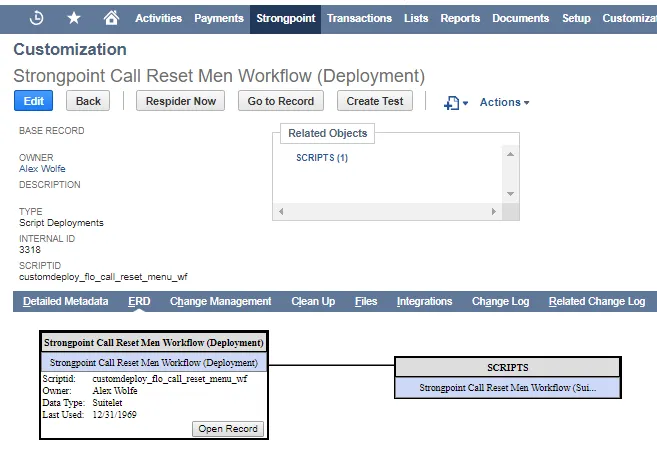This screenshot has width=657, height=452.
Task: Click the page title Strongpoint Call Reset Men Workflow
Action: pos(219,76)
